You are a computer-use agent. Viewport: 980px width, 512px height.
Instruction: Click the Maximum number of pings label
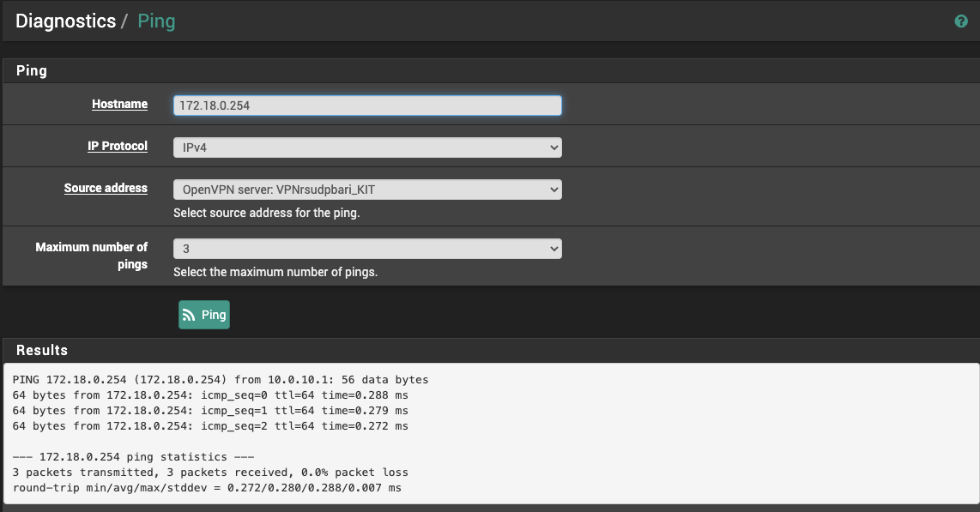pos(91,256)
